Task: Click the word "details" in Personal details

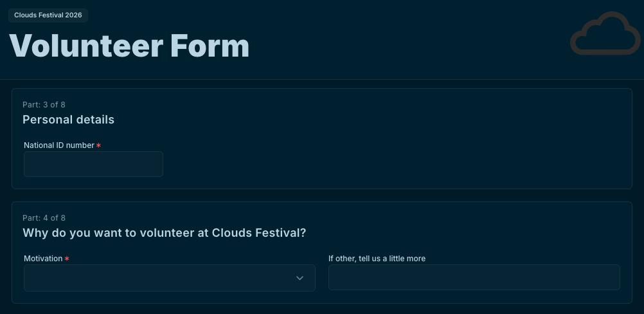Action: (x=93, y=120)
